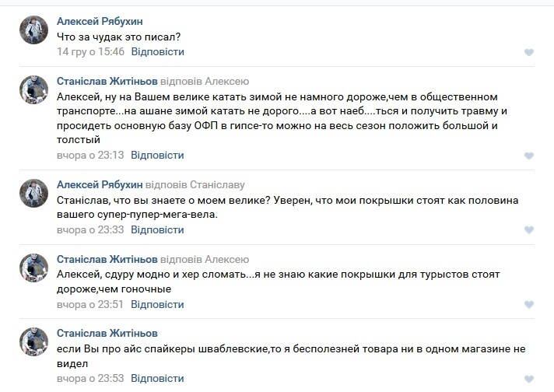The height and width of the screenshot is (392, 554).
Task: Like the comment posted at 23:33
Action: tap(529, 230)
